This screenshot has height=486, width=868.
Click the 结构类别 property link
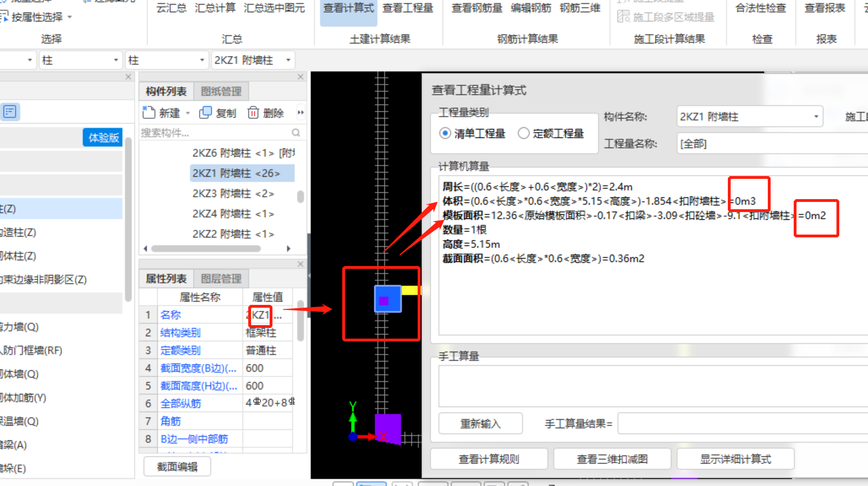pos(180,332)
